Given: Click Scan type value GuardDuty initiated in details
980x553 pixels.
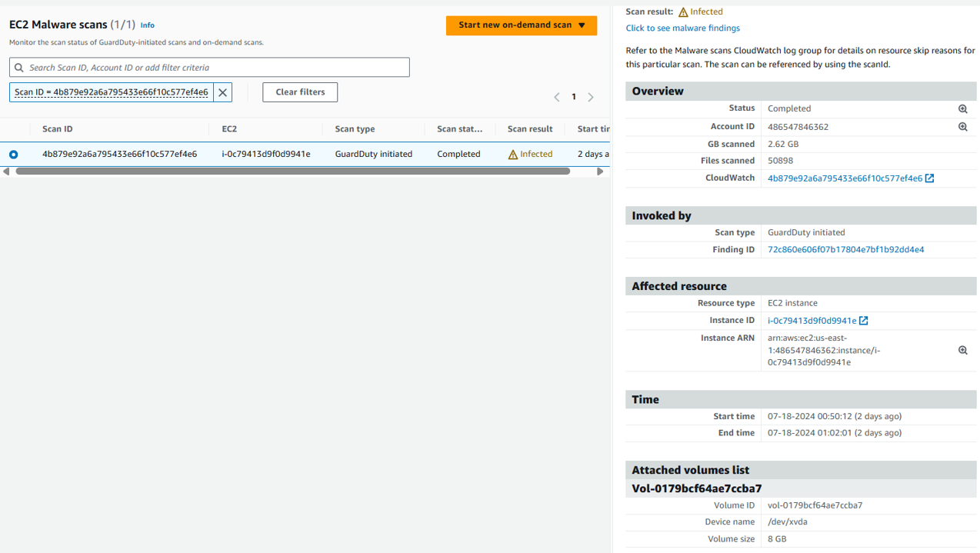Looking at the screenshot, I should 806,232.
